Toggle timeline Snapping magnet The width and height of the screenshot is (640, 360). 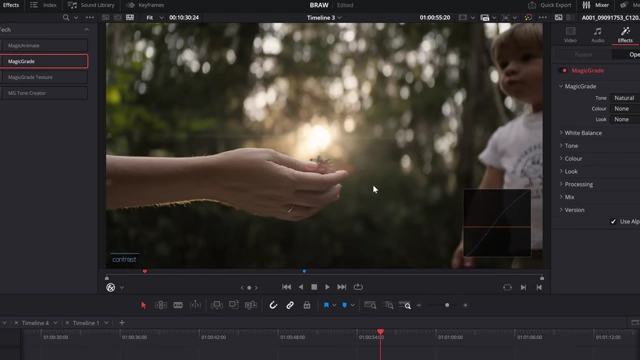273,305
